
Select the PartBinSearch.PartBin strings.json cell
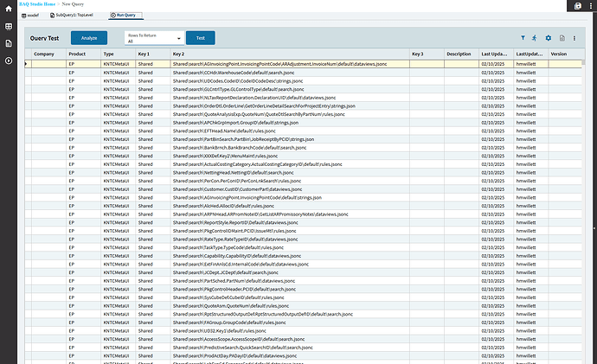pyautogui.click(x=290, y=139)
